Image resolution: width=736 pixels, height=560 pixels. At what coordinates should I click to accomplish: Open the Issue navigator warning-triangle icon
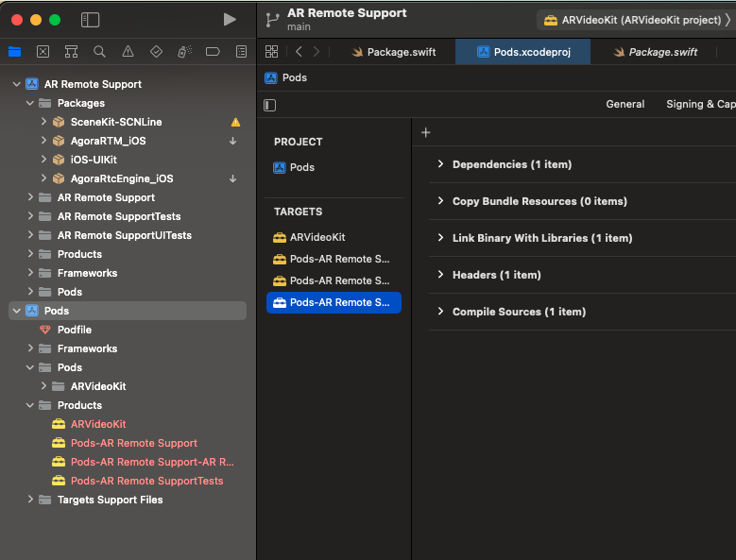(128, 52)
